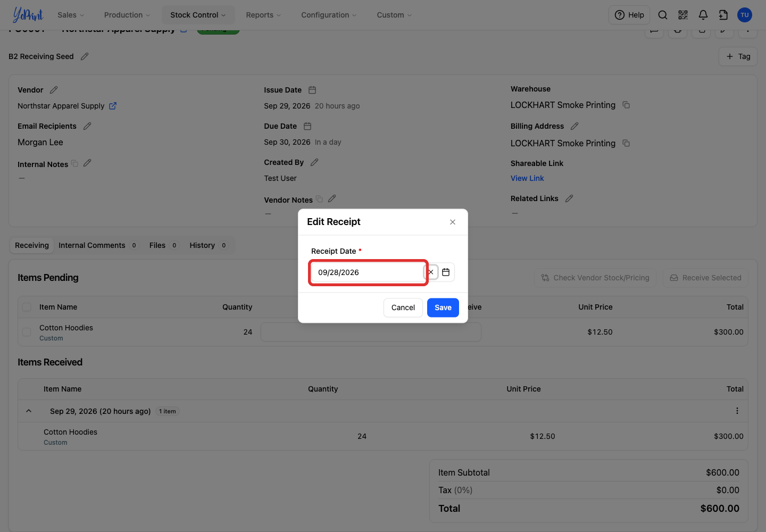This screenshot has height=532, width=766.
Task: Open the Custom dropdown menu
Action: click(394, 15)
